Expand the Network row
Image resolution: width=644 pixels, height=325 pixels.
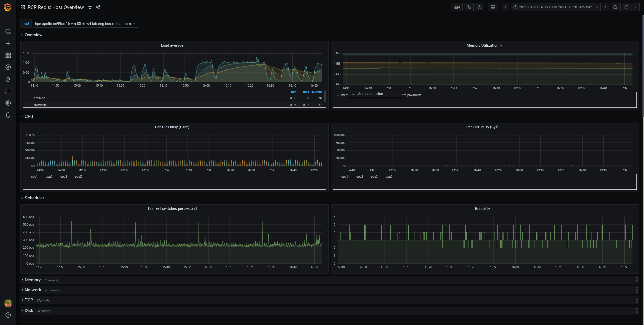[31, 290]
